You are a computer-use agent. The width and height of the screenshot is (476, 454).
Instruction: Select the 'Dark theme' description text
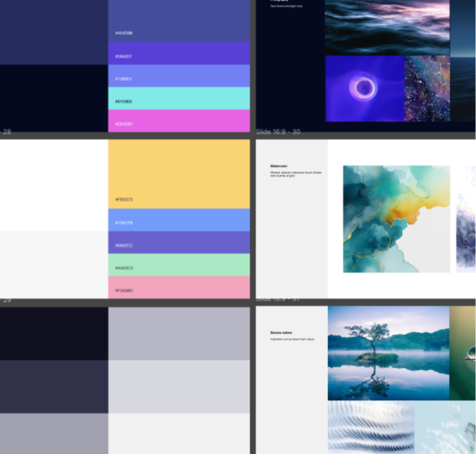tap(287, 6)
